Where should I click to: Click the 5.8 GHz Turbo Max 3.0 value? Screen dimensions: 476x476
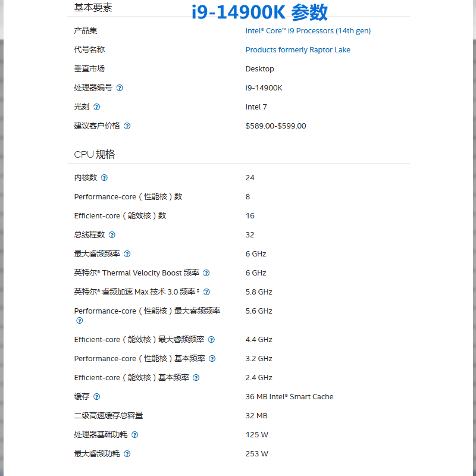259,292
